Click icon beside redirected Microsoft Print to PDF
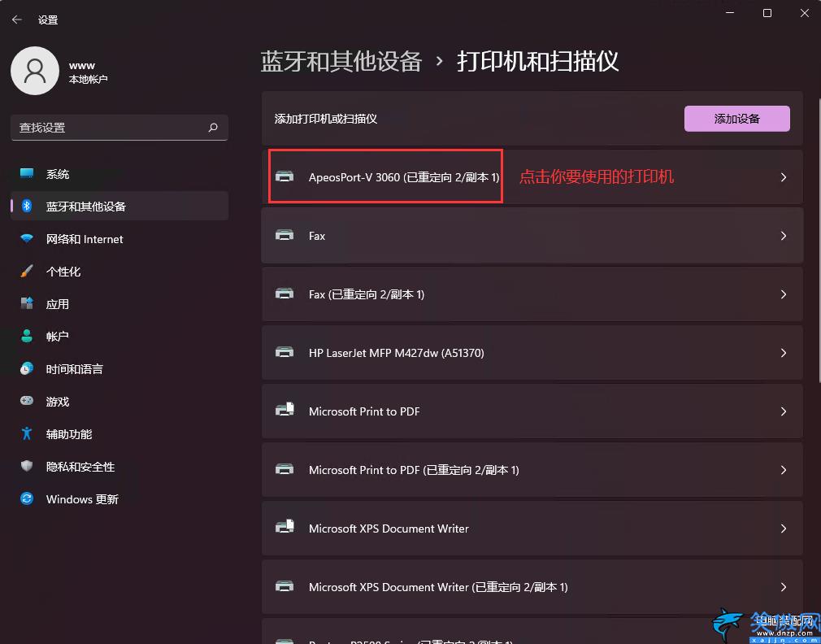Viewport: 821px width, 644px height. [x=285, y=469]
